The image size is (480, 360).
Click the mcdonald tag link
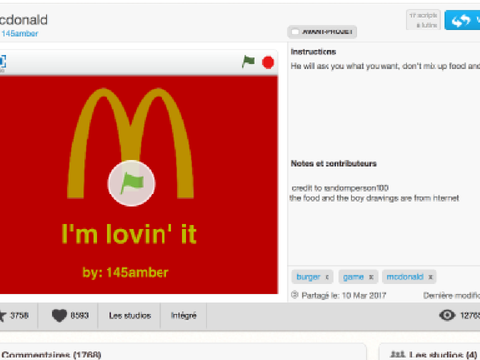pyautogui.click(x=405, y=277)
